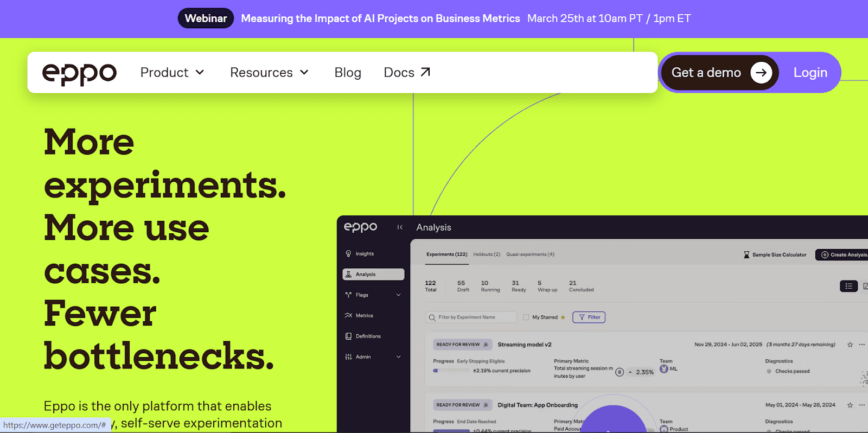
Task: Click the Analysis flask icon in the sidebar
Action: (x=348, y=274)
